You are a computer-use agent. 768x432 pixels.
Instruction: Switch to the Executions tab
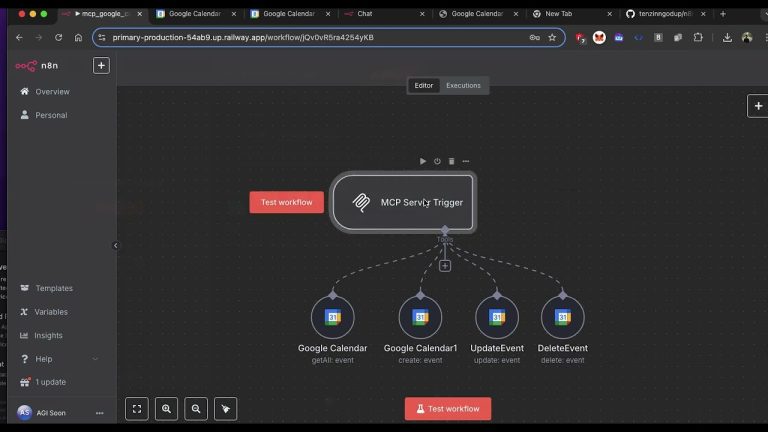pos(463,86)
